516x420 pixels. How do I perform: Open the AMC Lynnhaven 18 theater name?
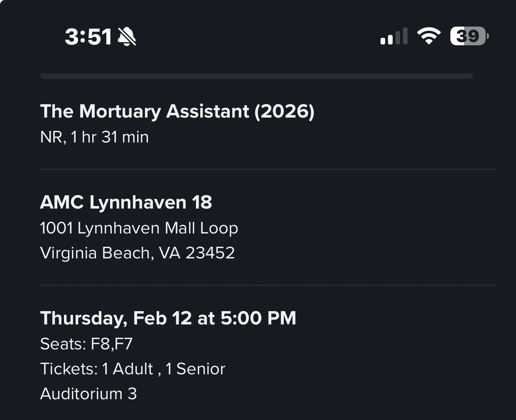pyautogui.click(x=126, y=202)
